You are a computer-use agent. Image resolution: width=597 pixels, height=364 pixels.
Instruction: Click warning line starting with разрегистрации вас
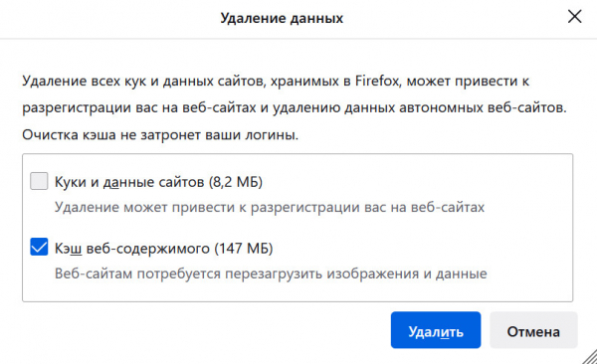tap(295, 107)
